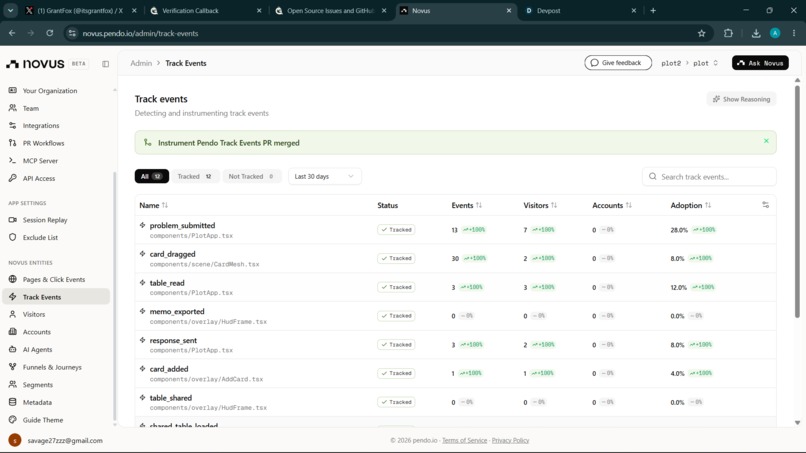This screenshot has height=453, width=806.
Task: Click the Terms of Service link
Action: click(x=464, y=440)
